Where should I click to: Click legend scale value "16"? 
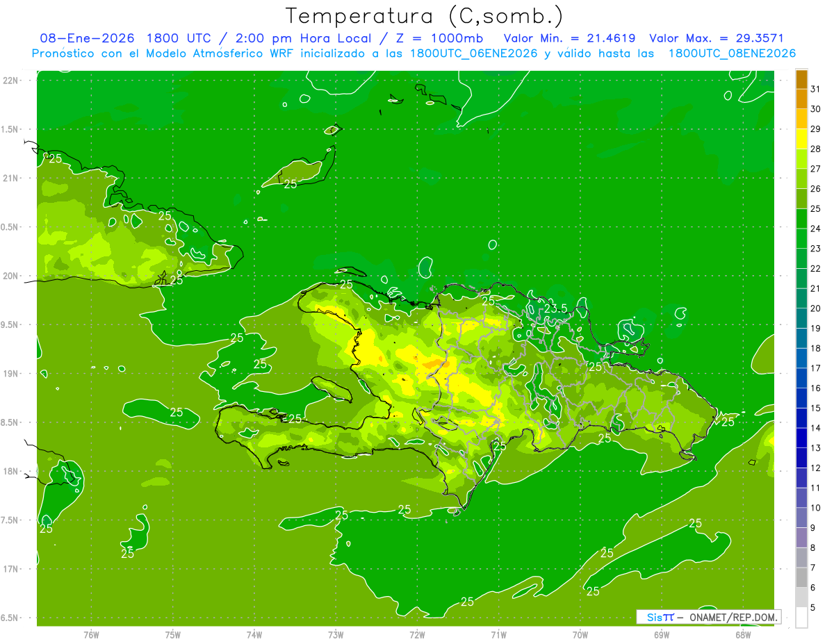coord(816,388)
